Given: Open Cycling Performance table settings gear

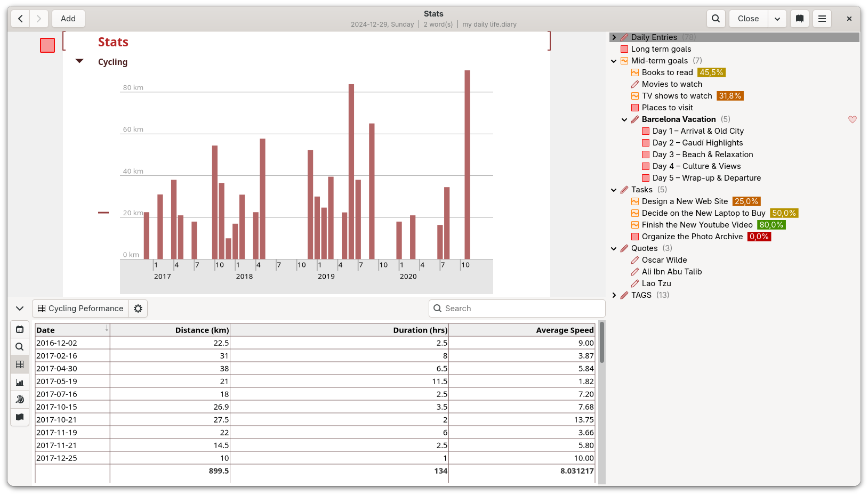Looking at the screenshot, I should (138, 309).
